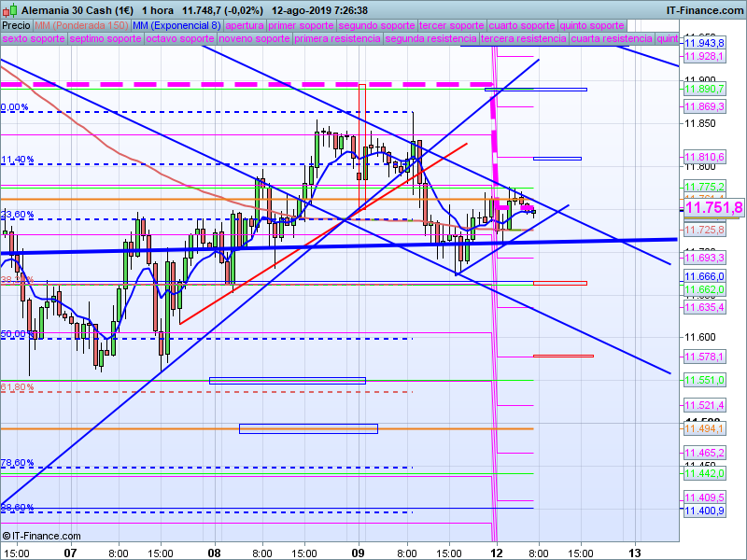The width and height of the screenshot is (747, 560).
Task: Select the sexto soporte label
Action: pyautogui.click(x=34, y=38)
